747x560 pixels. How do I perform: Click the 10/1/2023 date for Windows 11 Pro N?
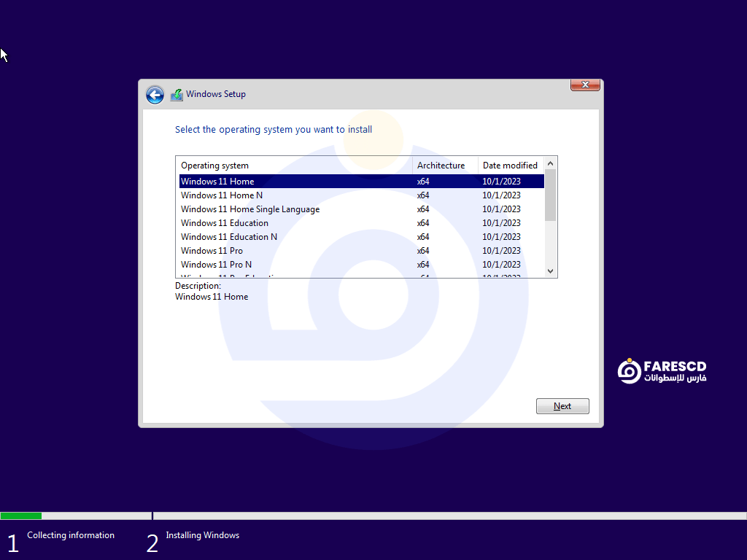pos(501,264)
